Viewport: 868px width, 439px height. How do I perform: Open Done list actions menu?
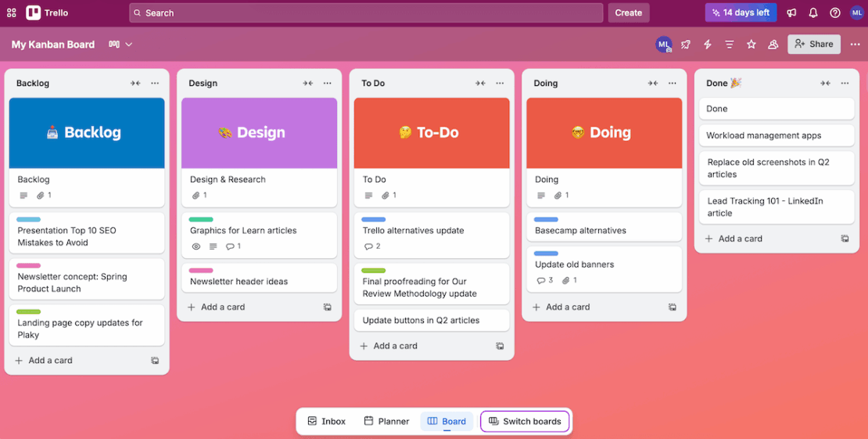point(845,83)
